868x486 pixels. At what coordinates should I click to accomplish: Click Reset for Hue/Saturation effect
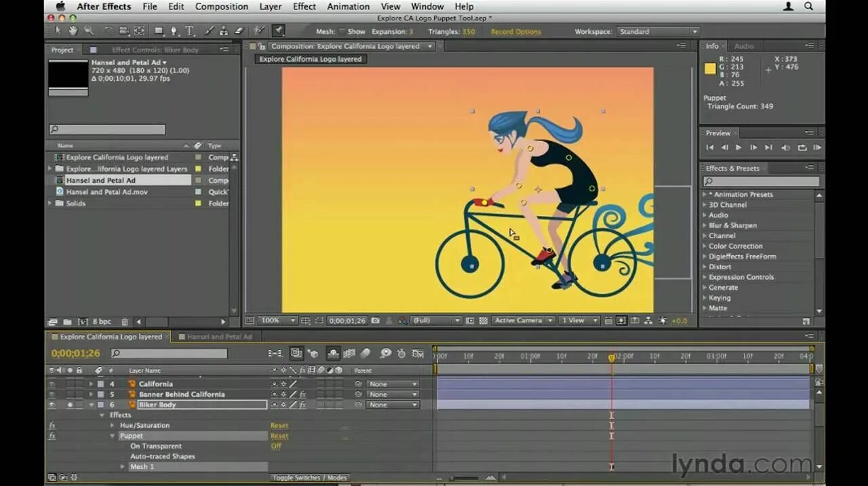279,426
